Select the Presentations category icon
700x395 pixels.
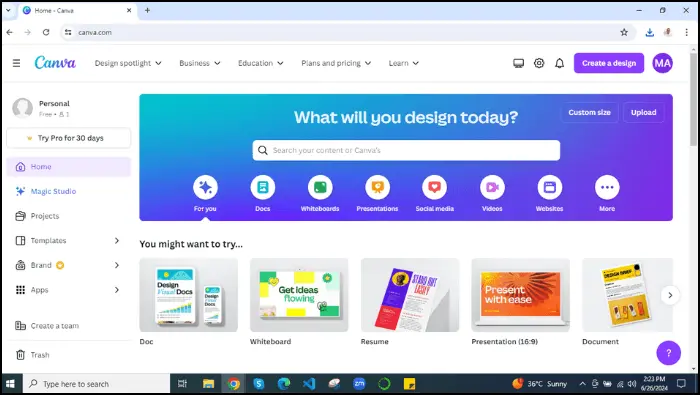tap(377, 187)
